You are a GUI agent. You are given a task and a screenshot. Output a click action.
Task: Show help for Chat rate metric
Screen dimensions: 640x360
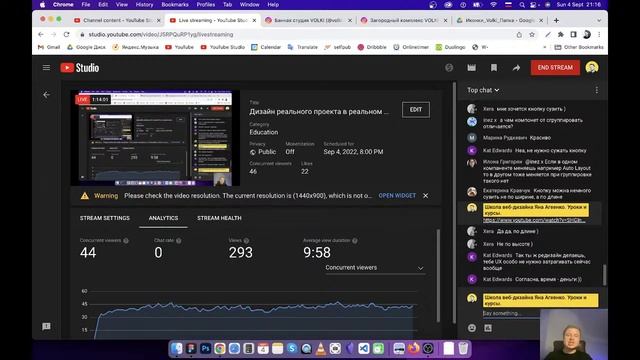click(178, 241)
